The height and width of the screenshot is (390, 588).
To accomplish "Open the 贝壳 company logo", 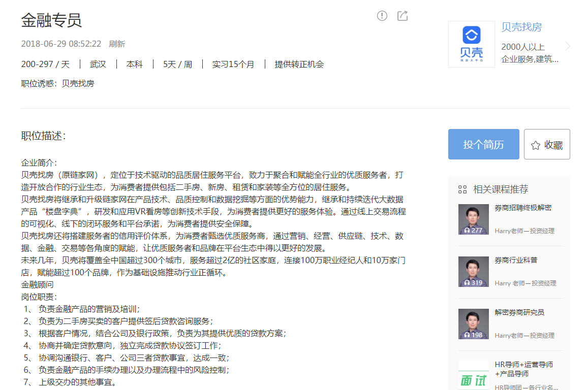I will [x=471, y=44].
